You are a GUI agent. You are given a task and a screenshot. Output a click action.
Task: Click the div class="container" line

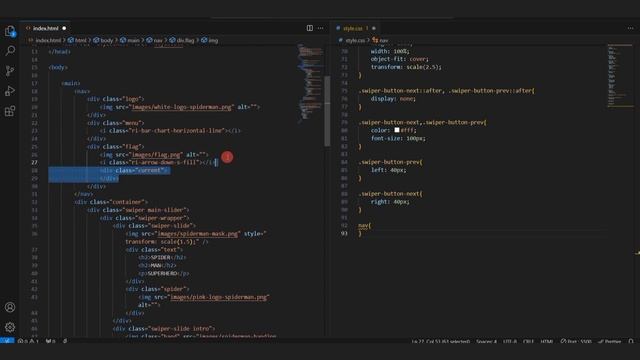[111, 202]
